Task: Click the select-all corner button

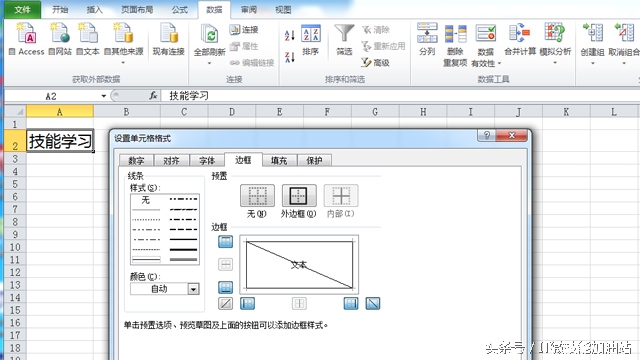Action: point(16,111)
